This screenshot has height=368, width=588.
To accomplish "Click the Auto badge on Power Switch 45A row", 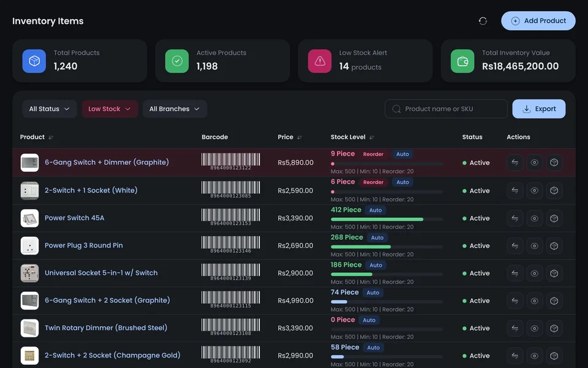I will pyautogui.click(x=375, y=210).
